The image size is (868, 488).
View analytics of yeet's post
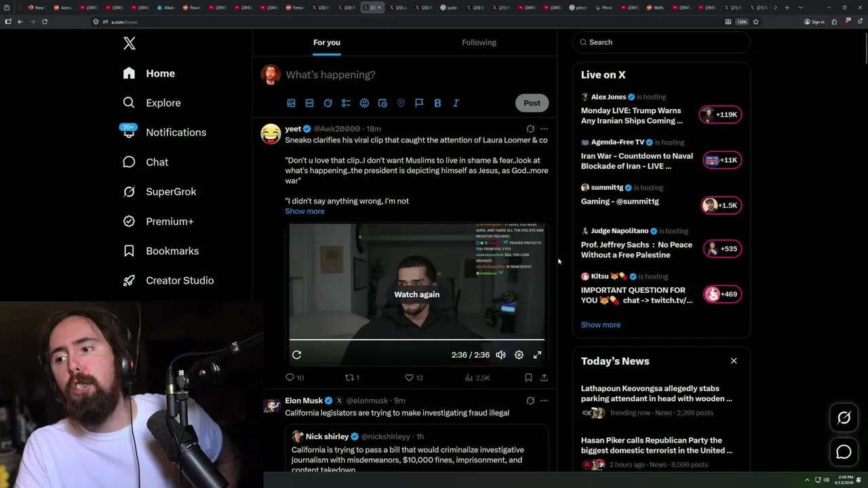tap(477, 378)
